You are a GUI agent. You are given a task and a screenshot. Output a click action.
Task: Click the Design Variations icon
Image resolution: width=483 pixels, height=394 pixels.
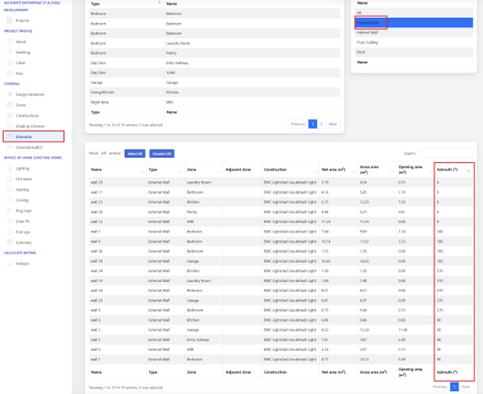point(10,94)
